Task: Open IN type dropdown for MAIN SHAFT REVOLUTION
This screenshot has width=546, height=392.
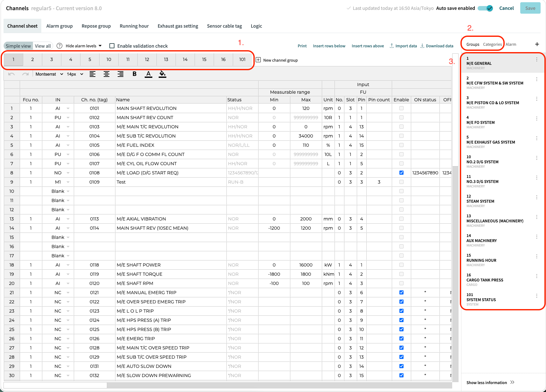Action: point(68,109)
